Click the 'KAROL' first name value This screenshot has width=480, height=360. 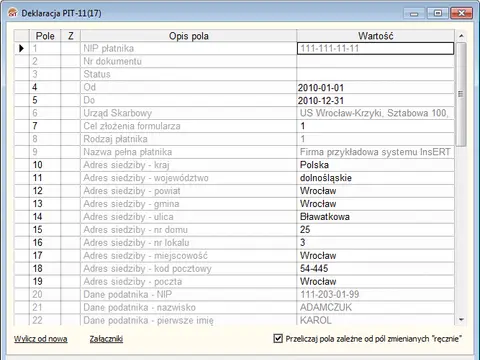coord(375,320)
